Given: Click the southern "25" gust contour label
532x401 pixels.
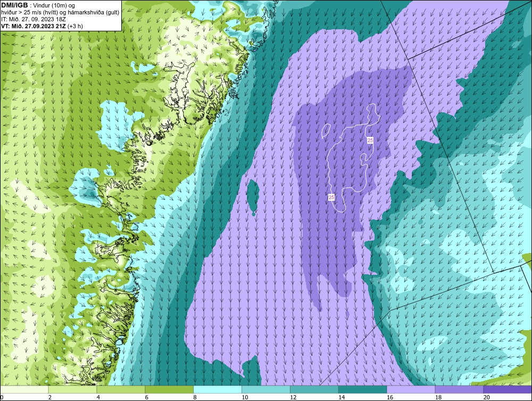Looking at the screenshot, I should click(x=331, y=197).
